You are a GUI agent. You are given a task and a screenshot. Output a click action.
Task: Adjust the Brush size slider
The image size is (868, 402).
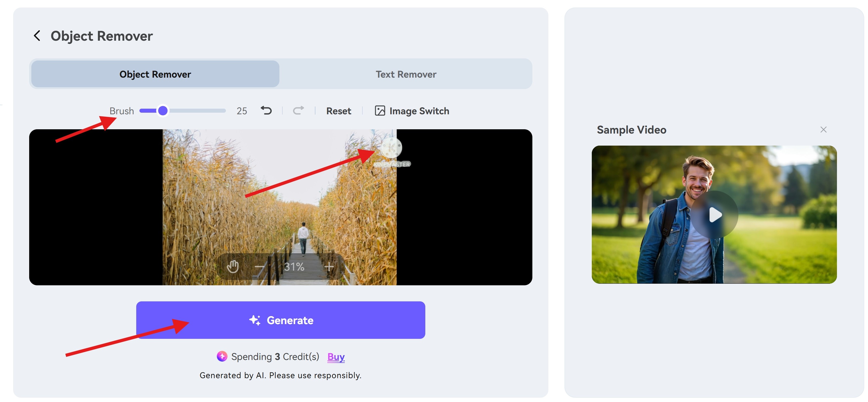[x=163, y=111]
